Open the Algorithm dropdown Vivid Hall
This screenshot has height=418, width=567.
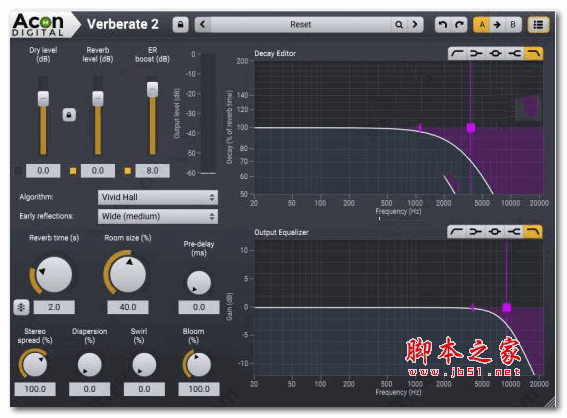click(x=158, y=197)
